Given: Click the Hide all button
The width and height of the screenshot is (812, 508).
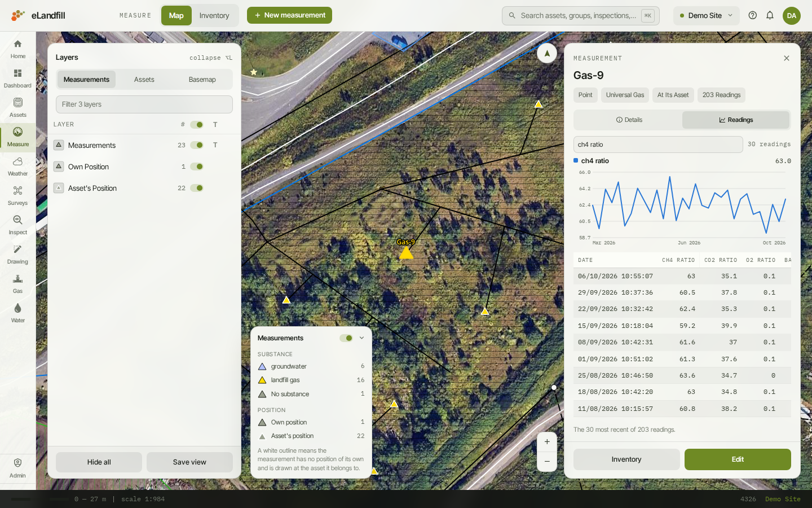Looking at the screenshot, I should (99, 462).
